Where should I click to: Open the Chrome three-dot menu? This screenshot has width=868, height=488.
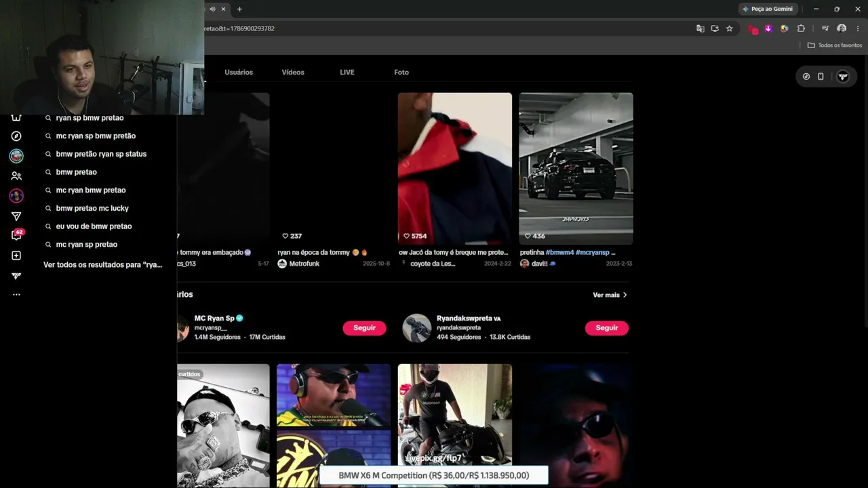858,28
